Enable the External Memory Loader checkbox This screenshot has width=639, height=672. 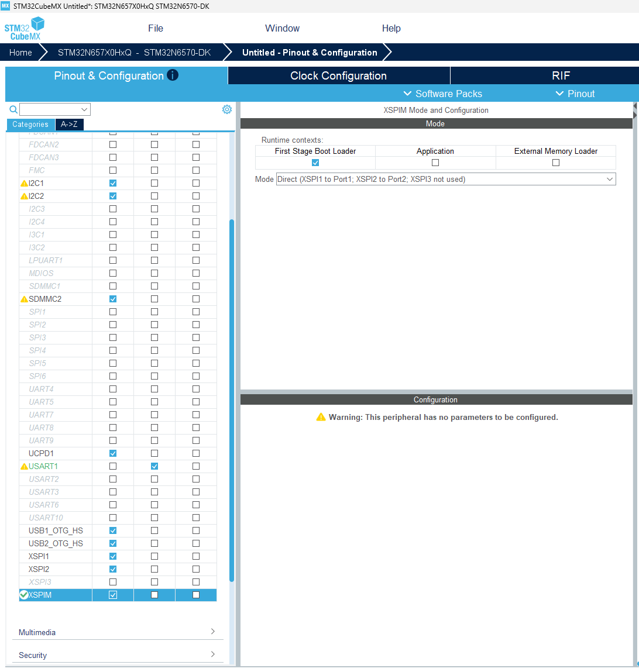556,163
